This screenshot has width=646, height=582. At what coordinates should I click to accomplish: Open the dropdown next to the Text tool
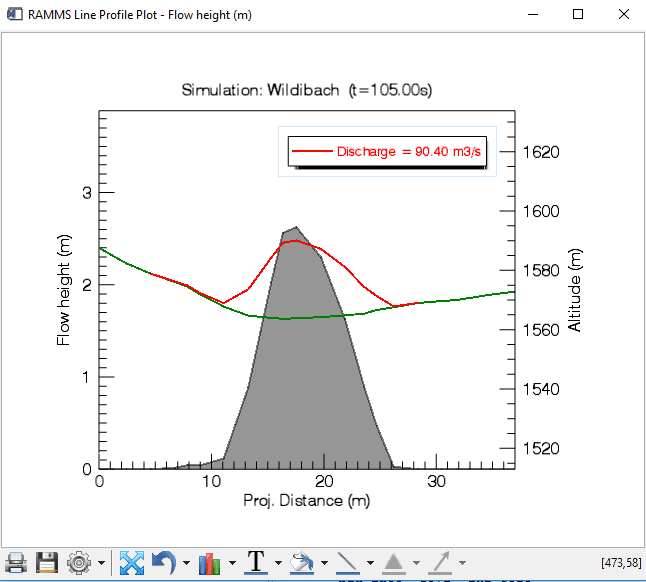click(x=279, y=563)
